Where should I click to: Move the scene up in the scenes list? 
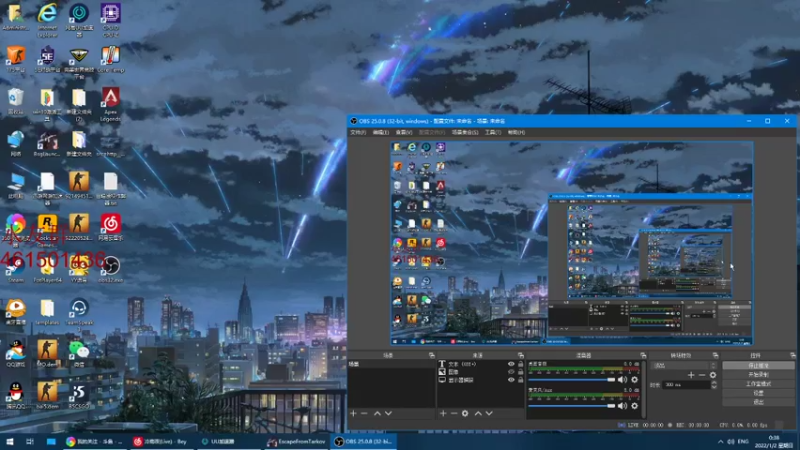tap(377, 413)
